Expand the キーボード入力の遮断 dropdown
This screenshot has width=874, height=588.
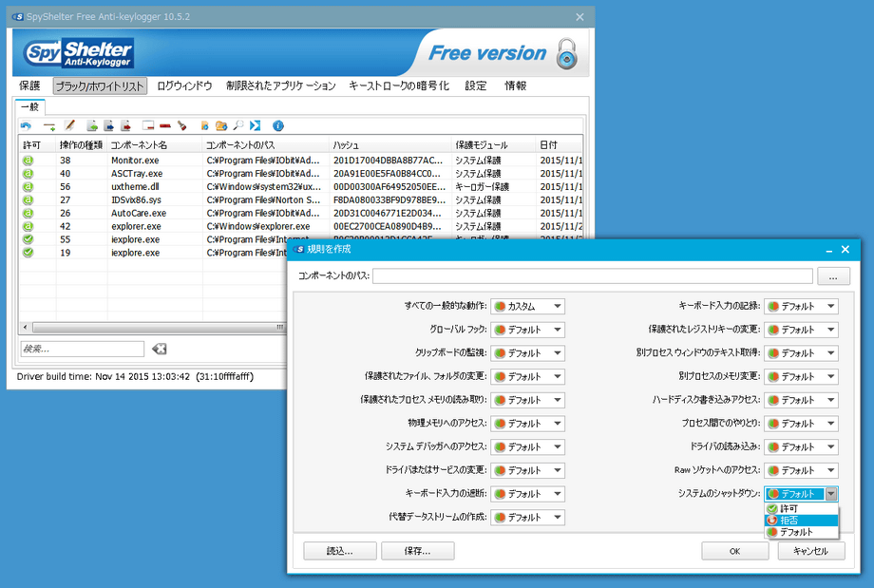tap(528, 493)
